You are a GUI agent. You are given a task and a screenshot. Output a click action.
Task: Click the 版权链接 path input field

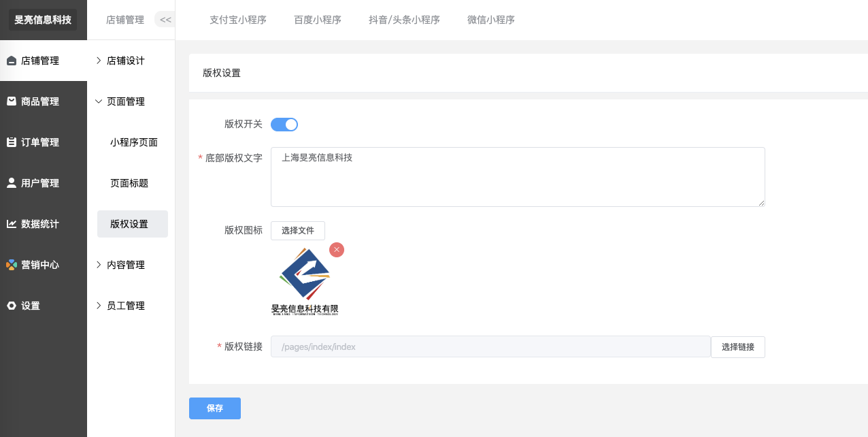click(x=490, y=347)
